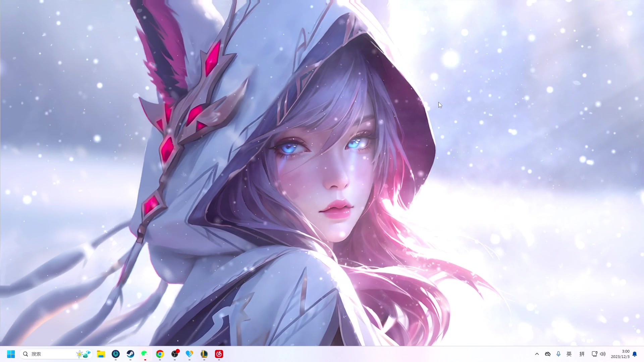The width and height of the screenshot is (644, 362).
Task: Switch input language via 英 indicator
Action: (569, 354)
